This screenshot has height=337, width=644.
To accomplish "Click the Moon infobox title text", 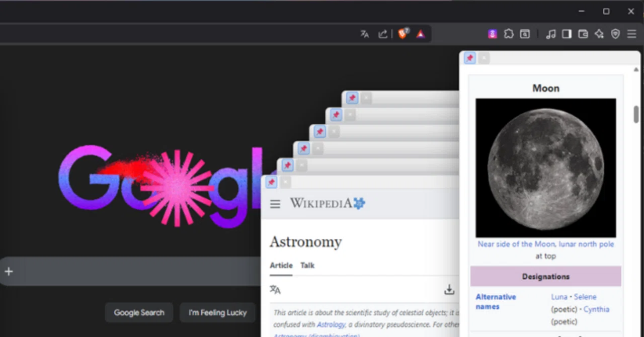I will [546, 89].
